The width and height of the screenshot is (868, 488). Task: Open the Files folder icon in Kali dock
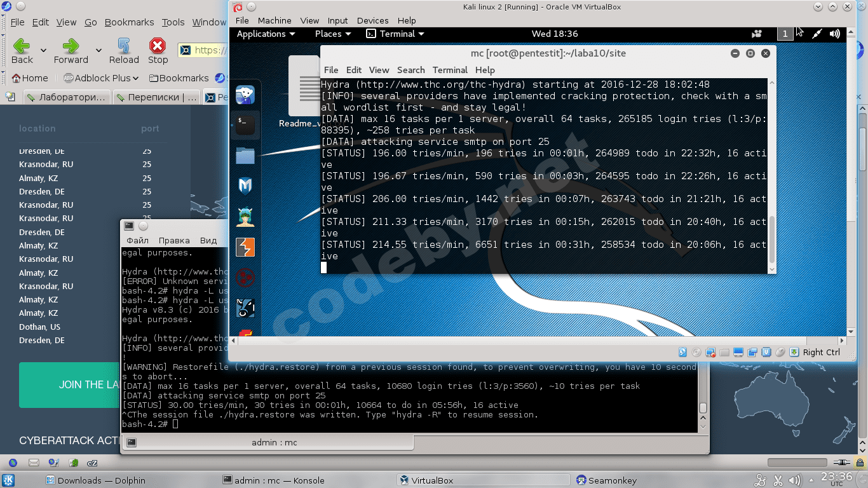(245, 156)
